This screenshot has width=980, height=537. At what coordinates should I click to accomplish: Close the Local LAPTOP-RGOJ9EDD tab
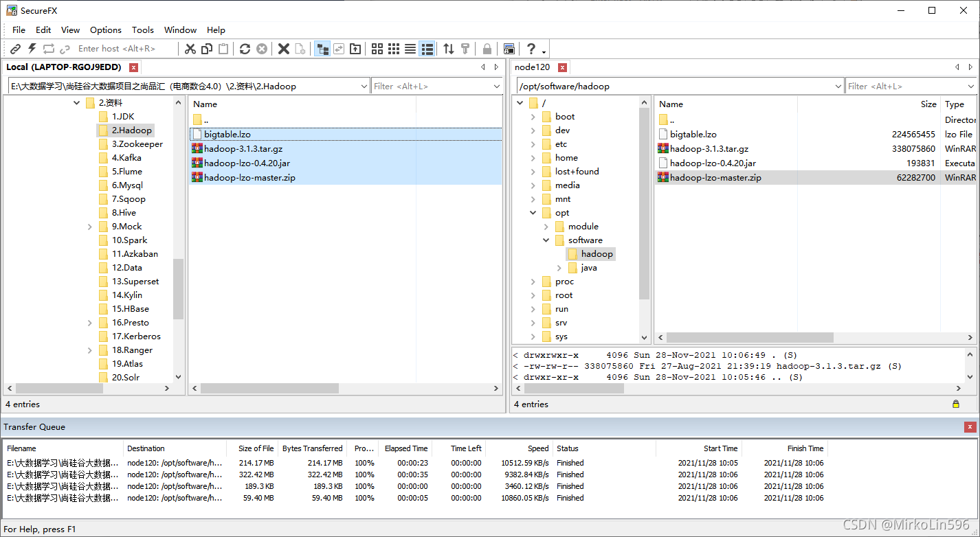[134, 67]
